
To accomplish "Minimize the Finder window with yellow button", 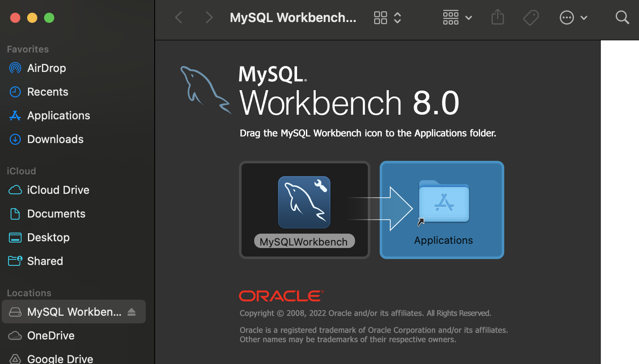I will (32, 18).
